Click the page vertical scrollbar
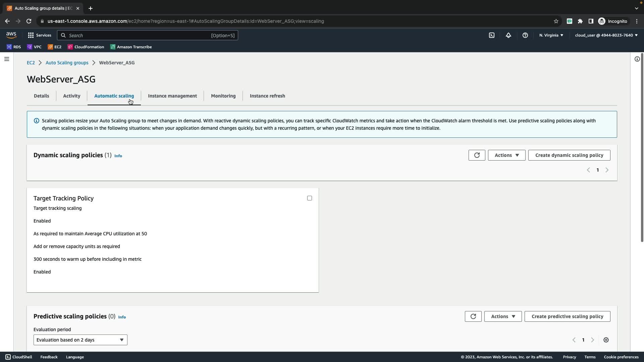 click(642, 147)
